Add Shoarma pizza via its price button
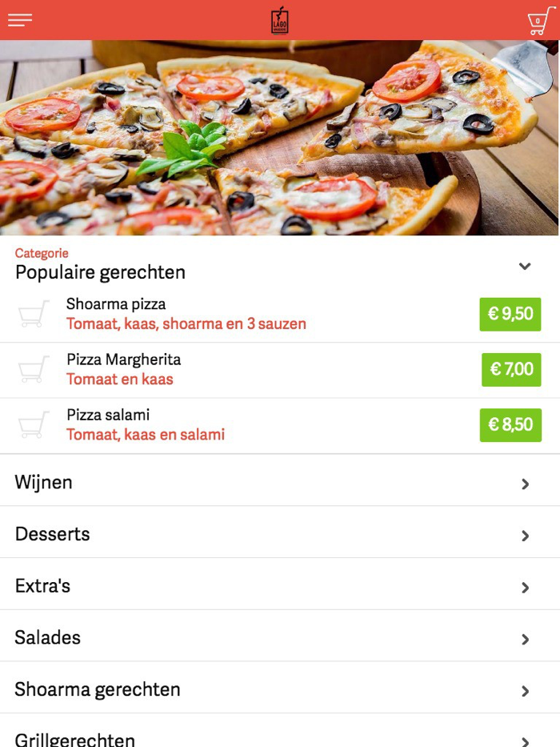The height and width of the screenshot is (747, 560). coord(510,314)
